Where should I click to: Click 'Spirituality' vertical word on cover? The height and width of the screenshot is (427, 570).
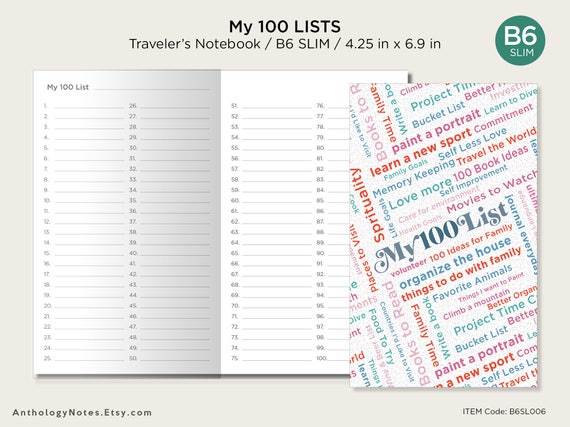(367, 205)
